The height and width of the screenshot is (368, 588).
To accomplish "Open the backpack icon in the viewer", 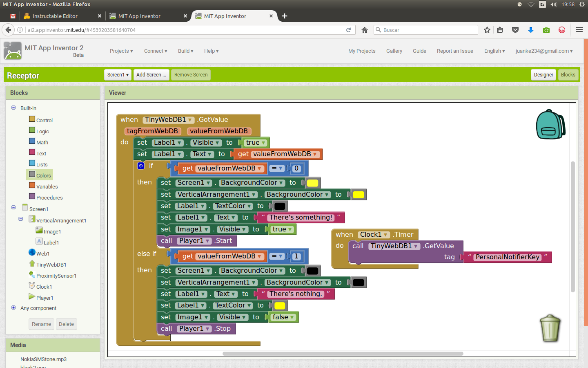I will [x=550, y=124].
